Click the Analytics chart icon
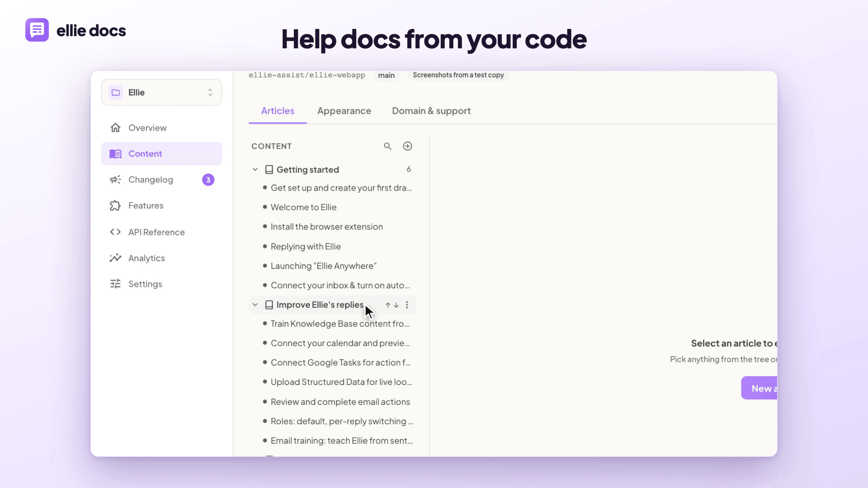 pyautogui.click(x=115, y=258)
